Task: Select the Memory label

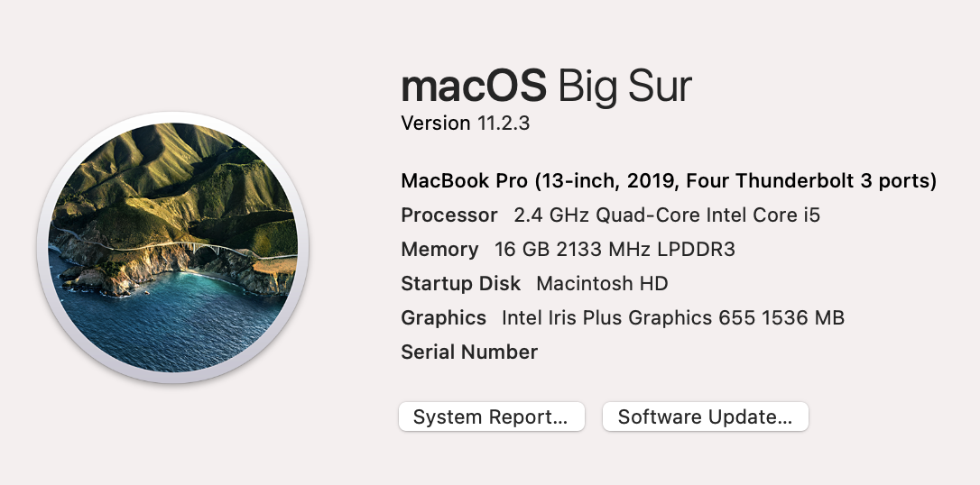Action: click(x=439, y=250)
